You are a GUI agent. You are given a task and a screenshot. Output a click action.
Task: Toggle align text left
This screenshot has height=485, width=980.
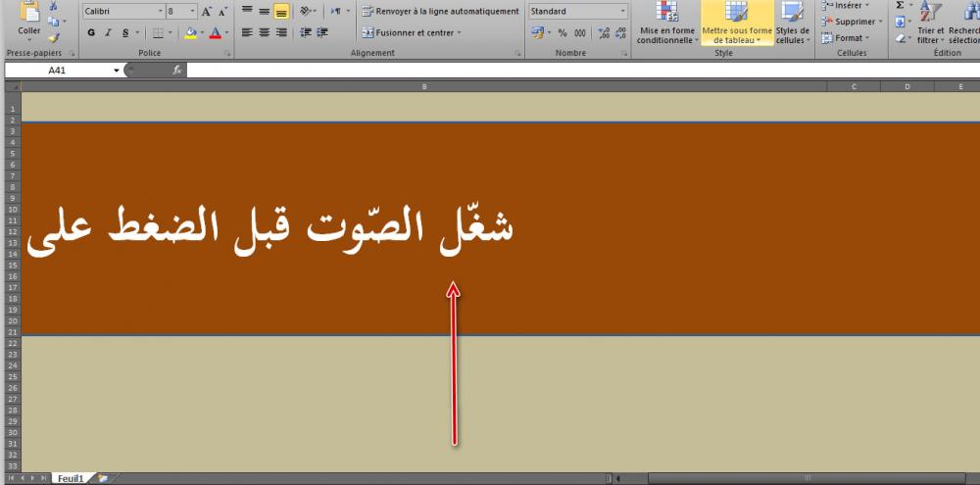[248, 32]
